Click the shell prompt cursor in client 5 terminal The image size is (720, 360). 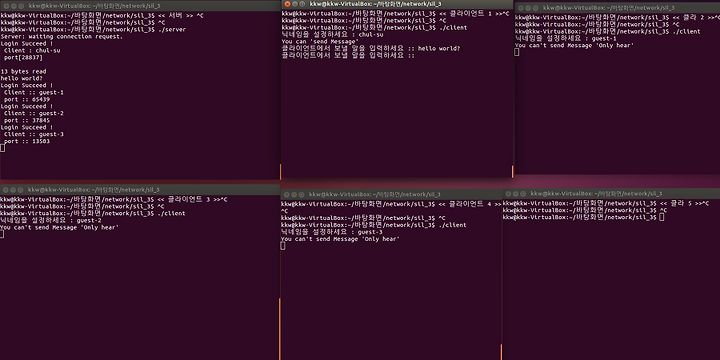pos(661,217)
